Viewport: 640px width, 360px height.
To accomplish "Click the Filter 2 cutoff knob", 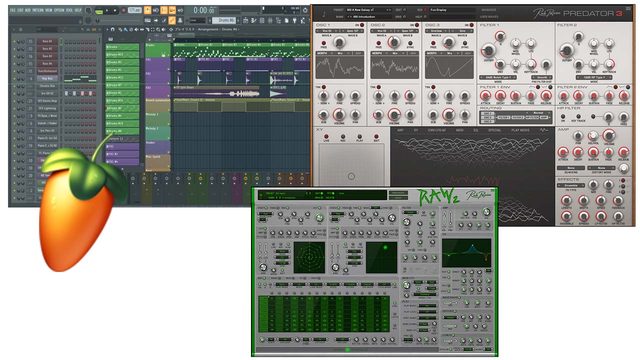I will tap(567, 50).
